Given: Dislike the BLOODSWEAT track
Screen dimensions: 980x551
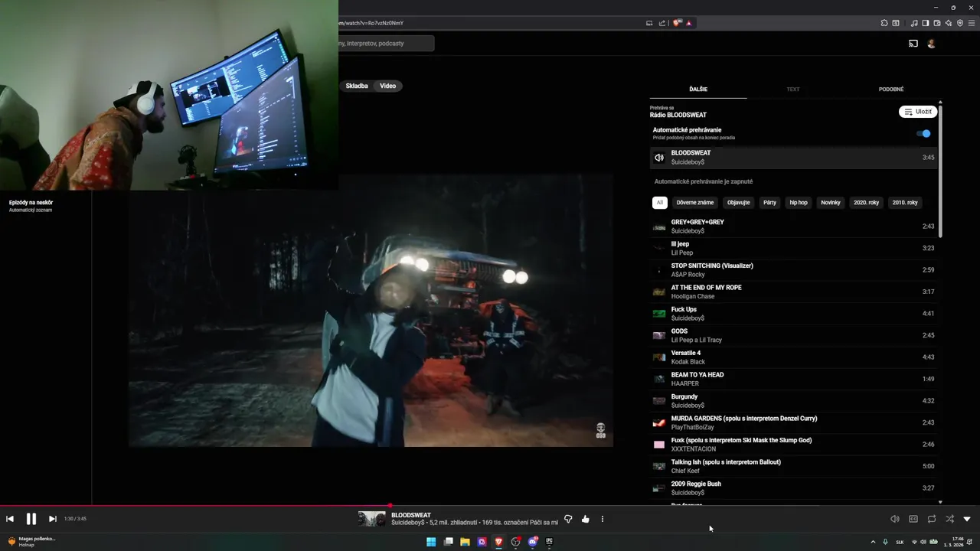Looking at the screenshot, I should (568, 519).
